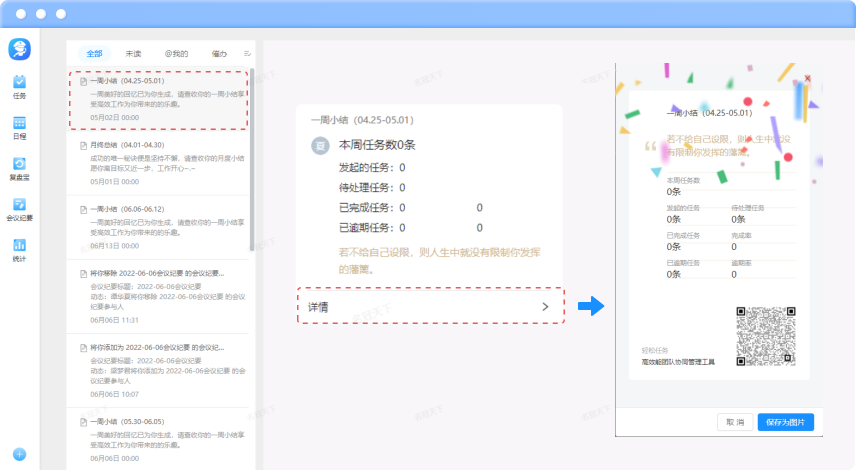Switch to the 全部 tab

coord(94,53)
